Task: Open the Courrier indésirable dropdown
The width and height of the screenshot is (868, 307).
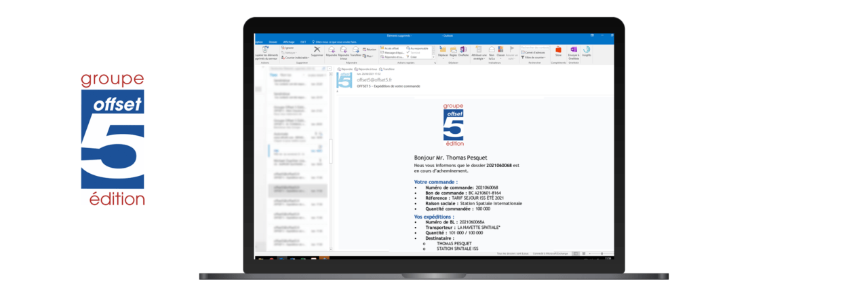Action: [x=295, y=58]
